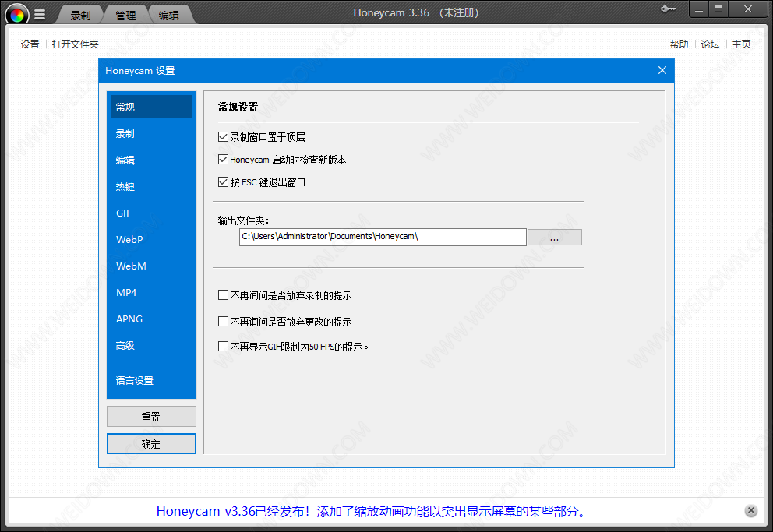Viewport: 773px width, 532px height.
Task: Open WebM settings category
Action: tap(151, 266)
